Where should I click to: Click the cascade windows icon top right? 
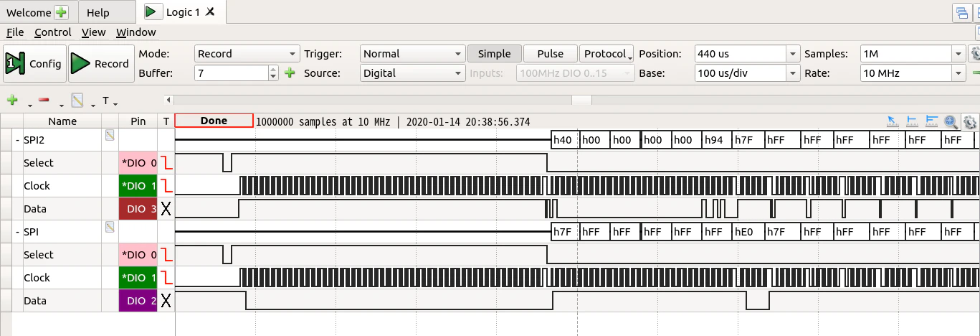961,12
